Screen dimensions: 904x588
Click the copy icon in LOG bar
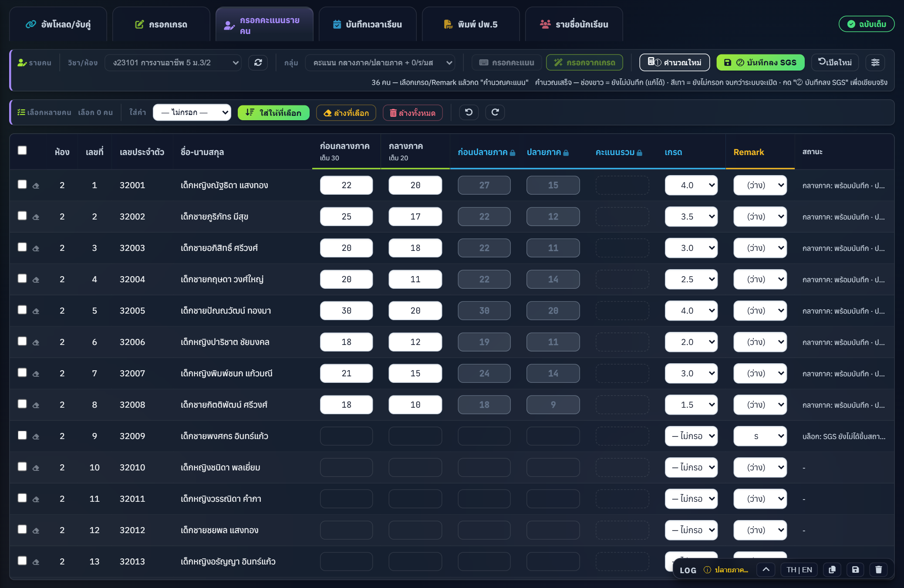point(832,570)
